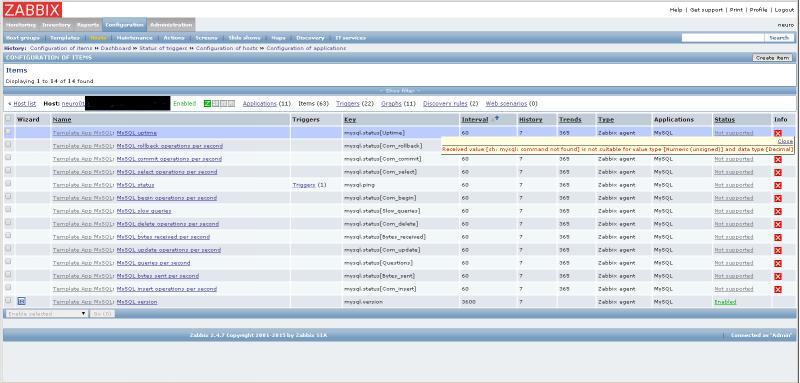Viewport: 800px width, 383px height.
Task: Click error icon for MySQL begin operations row
Action: (x=778, y=198)
